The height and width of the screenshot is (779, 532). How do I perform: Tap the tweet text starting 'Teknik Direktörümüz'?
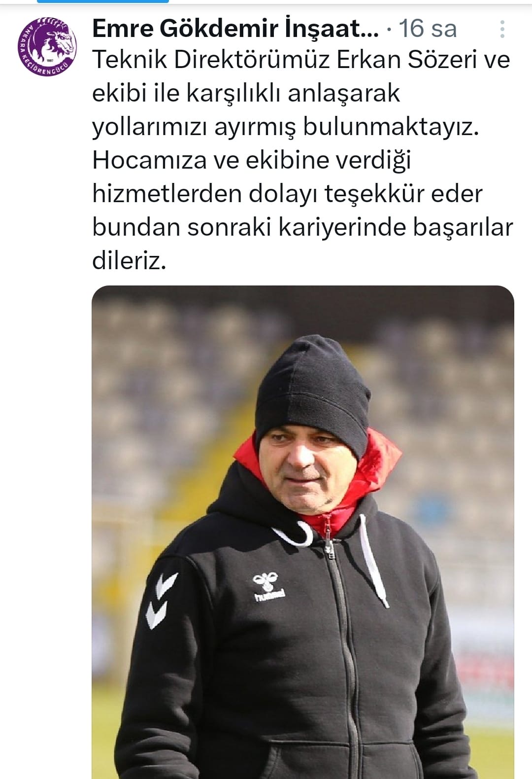pyautogui.click(x=302, y=160)
